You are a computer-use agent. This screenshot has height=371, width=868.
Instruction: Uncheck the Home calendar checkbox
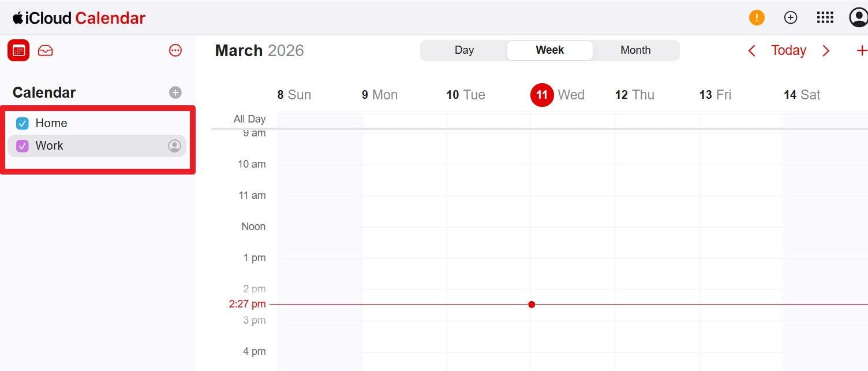coord(22,123)
